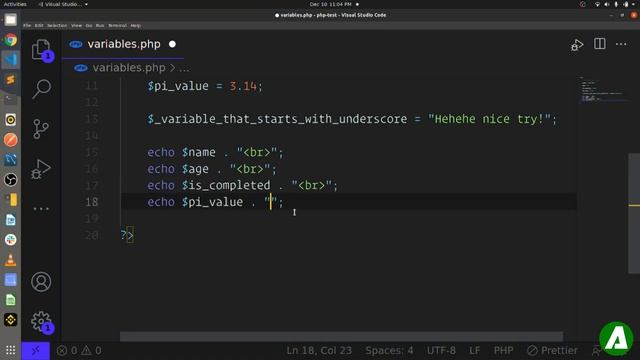
Task: Click the echo $name line
Action: [215, 152]
